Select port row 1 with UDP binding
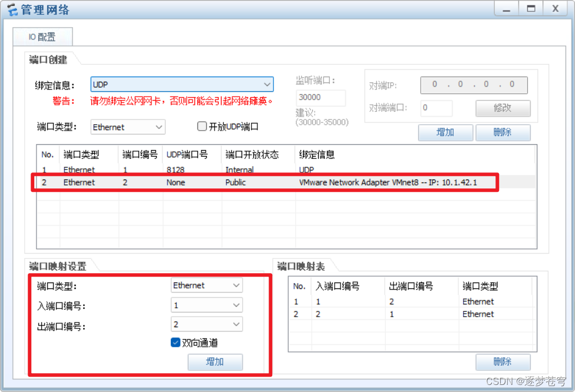Screen dimensions: 575x392 click(286, 170)
